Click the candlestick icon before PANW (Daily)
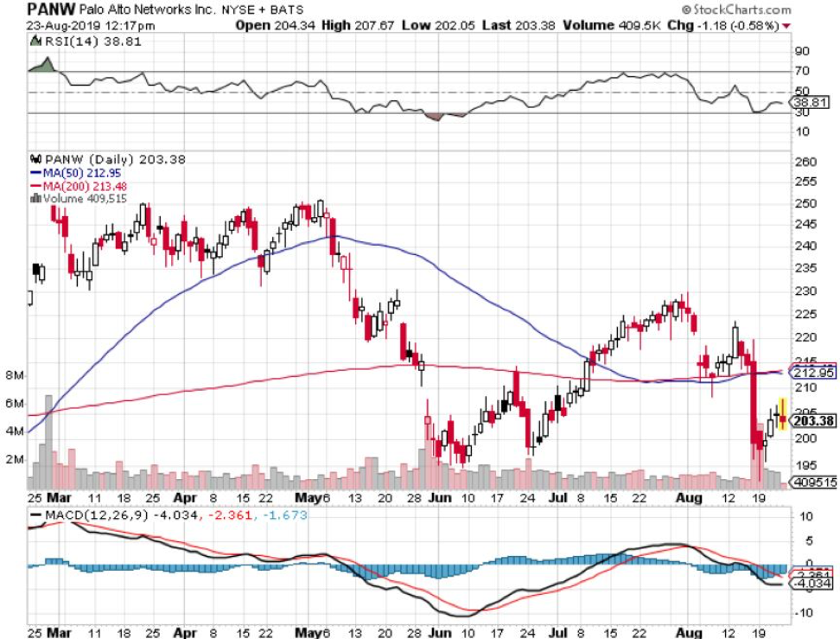This screenshot has width=840, height=639. [x=36, y=159]
